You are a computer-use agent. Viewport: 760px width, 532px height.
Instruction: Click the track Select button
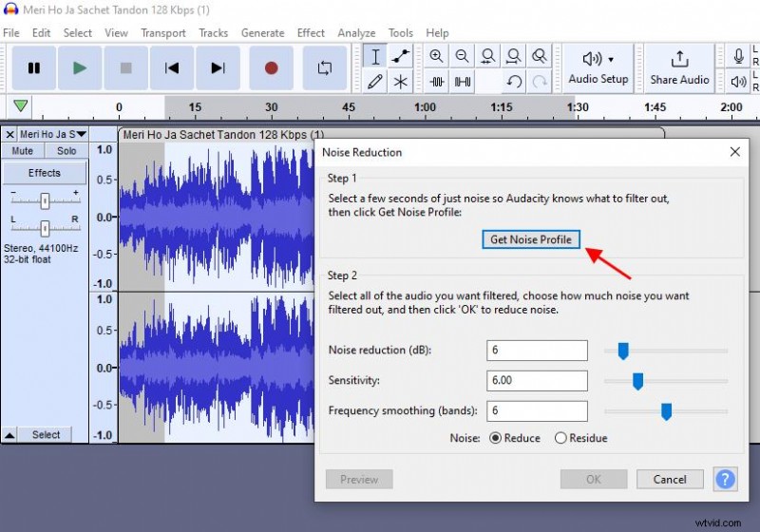tap(46, 435)
